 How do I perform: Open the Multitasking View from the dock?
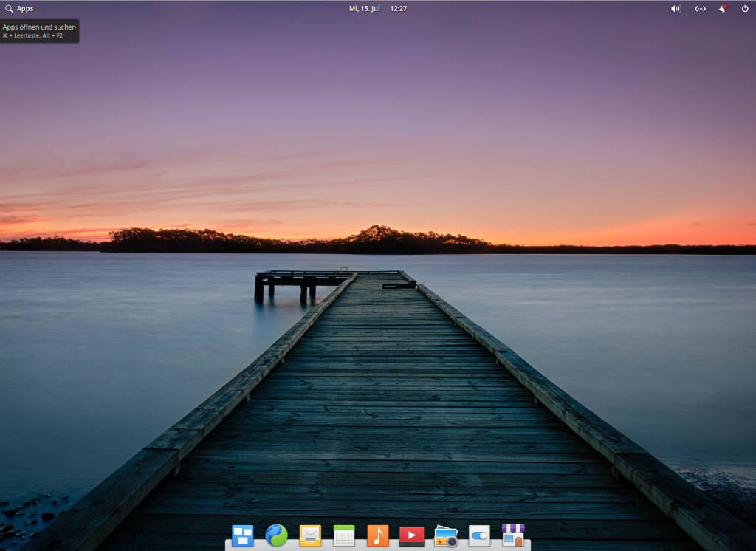point(242,535)
